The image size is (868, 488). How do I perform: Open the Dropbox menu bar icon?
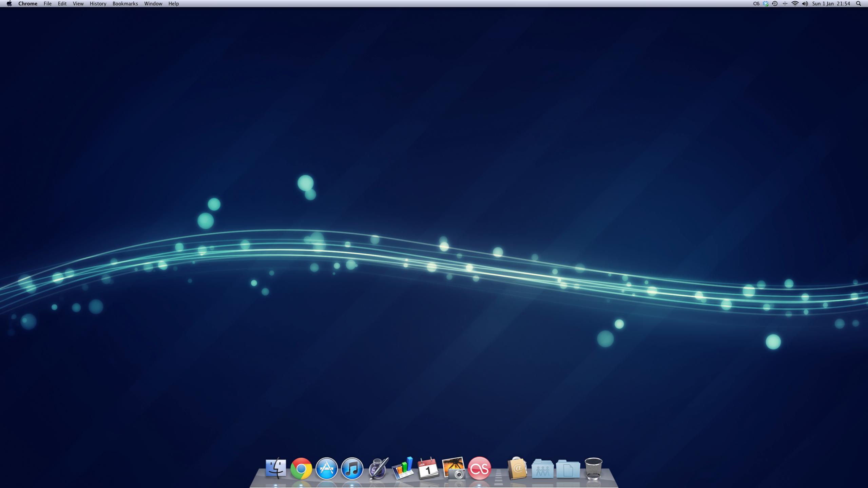(766, 4)
